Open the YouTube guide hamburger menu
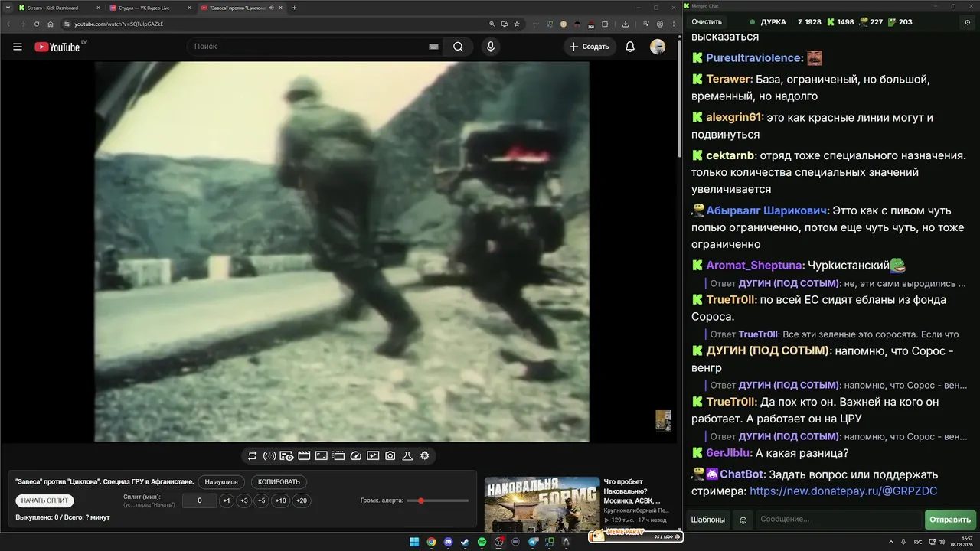 [x=18, y=47]
